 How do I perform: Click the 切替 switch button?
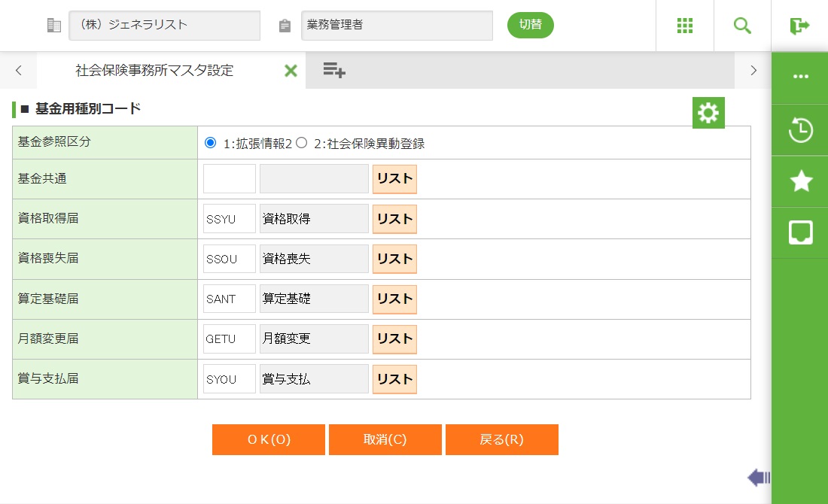(530, 25)
